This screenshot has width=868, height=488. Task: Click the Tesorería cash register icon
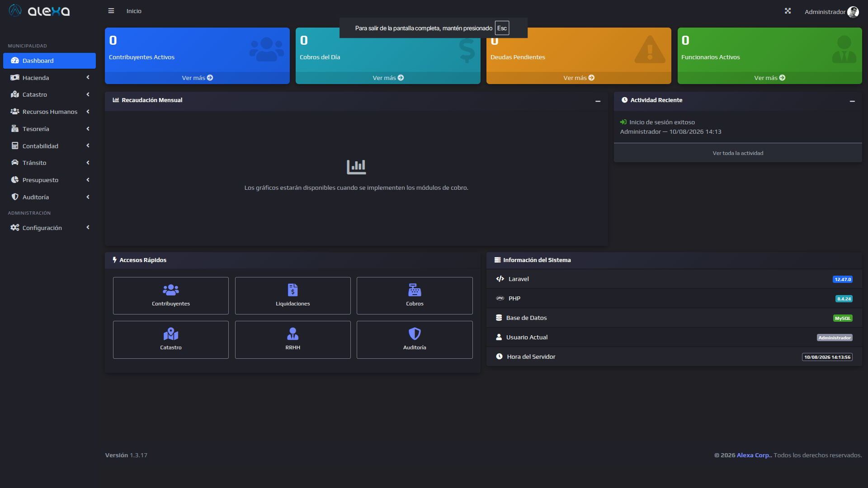coord(15,129)
